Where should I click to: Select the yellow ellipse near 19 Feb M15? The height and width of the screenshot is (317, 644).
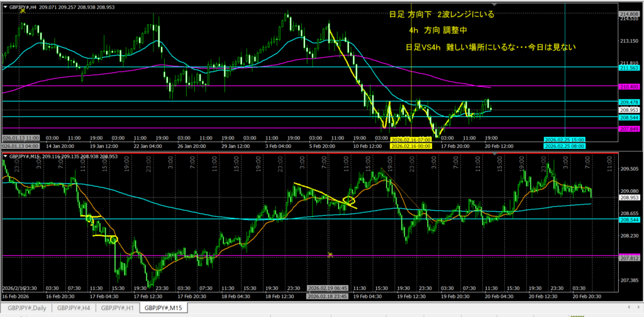(349, 202)
